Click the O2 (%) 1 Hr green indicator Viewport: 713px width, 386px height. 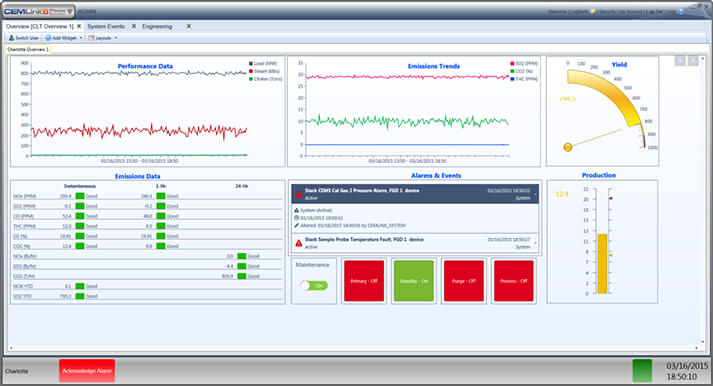pos(161,236)
